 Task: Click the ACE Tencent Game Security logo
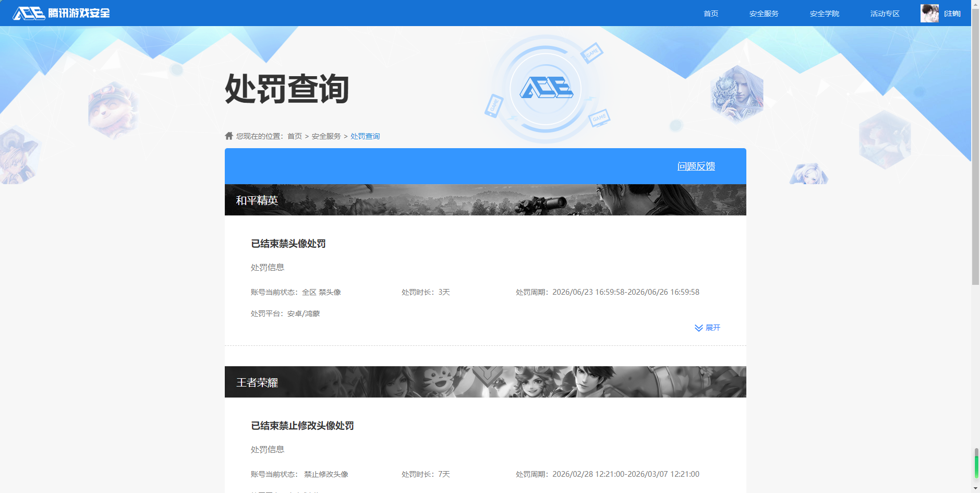(x=62, y=13)
